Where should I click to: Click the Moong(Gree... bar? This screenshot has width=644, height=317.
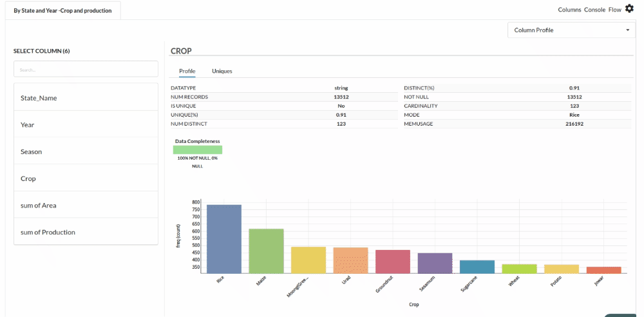308,260
